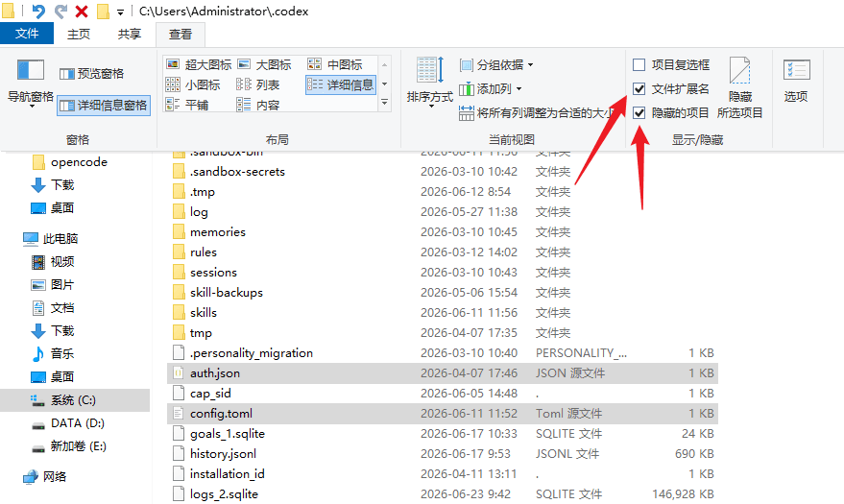Choose the 内容 layout
The image size is (844, 504).
pos(258,105)
